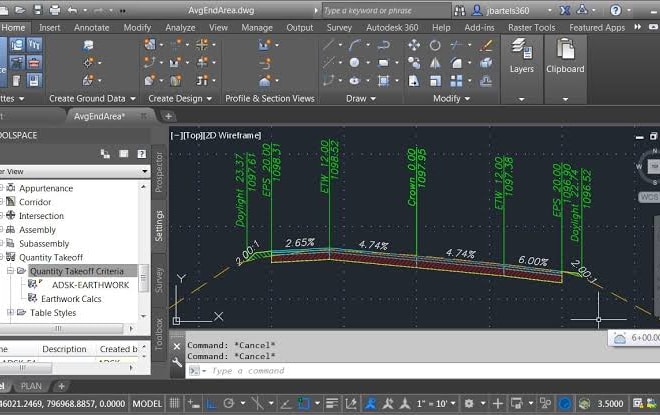The height and width of the screenshot is (415, 660).
Task: Click the Corridor creation icon
Action: coord(176,80)
